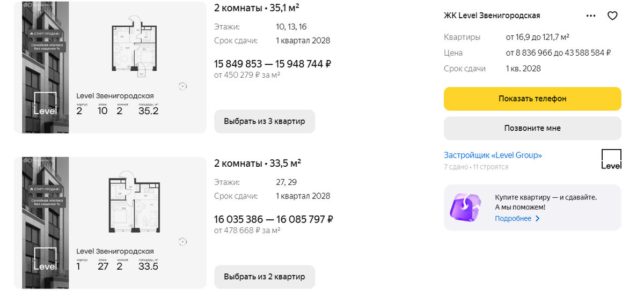
Task: Request a callback via Позвоните мне
Action: pyautogui.click(x=532, y=128)
